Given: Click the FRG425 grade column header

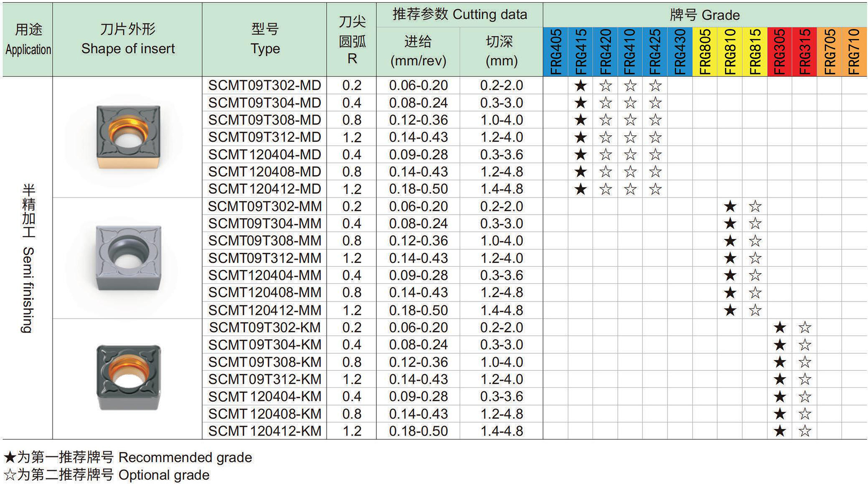Looking at the screenshot, I should tap(655, 52).
